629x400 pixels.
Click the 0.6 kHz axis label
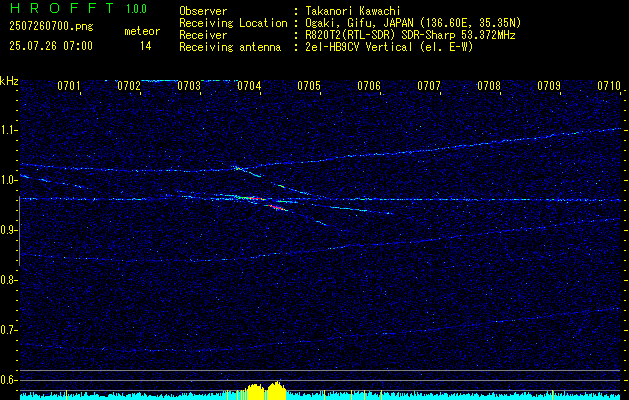point(9,380)
